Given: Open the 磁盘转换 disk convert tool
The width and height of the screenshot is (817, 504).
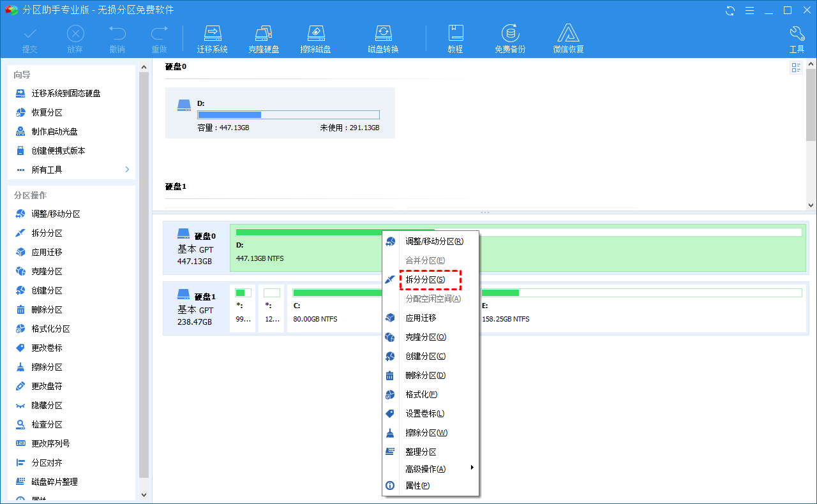Looking at the screenshot, I should tap(383, 33).
